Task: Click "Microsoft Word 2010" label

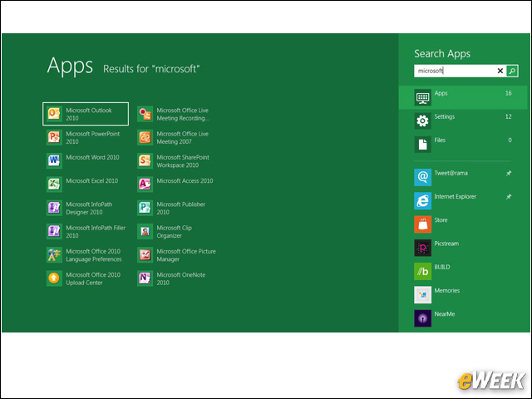Action: tap(92, 157)
